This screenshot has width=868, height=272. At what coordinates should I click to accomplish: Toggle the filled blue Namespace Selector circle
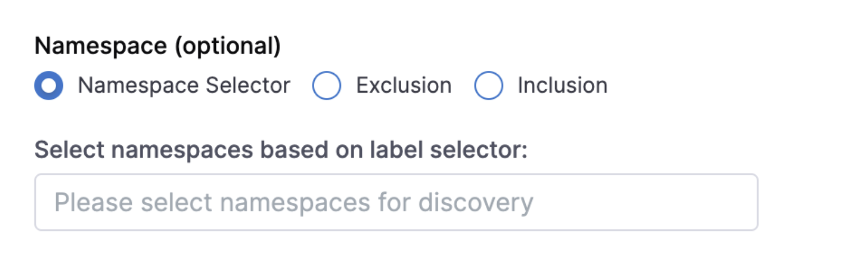coord(48,86)
